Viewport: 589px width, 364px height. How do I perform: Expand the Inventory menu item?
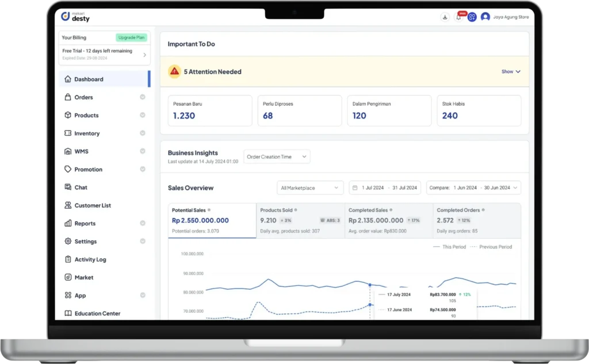(143, 133)
